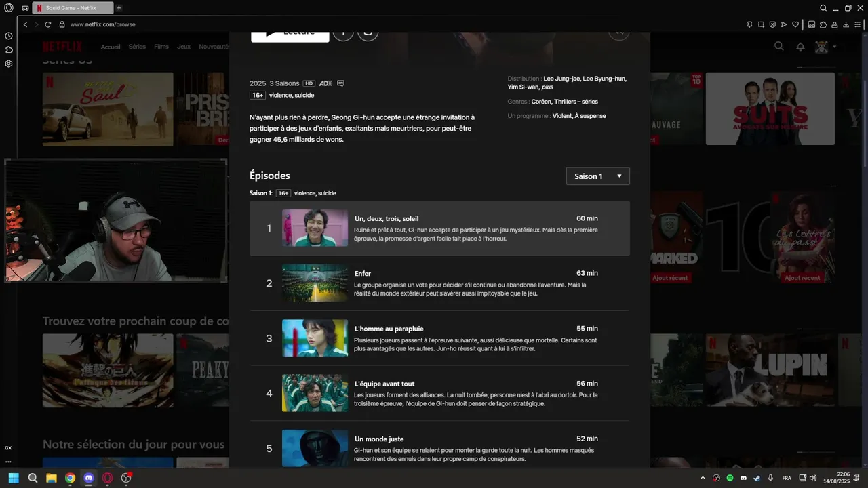This screenshot has height=488, width=868.
Task: Open Extensions cube in Opera sidebar
Action: point(9,49)
